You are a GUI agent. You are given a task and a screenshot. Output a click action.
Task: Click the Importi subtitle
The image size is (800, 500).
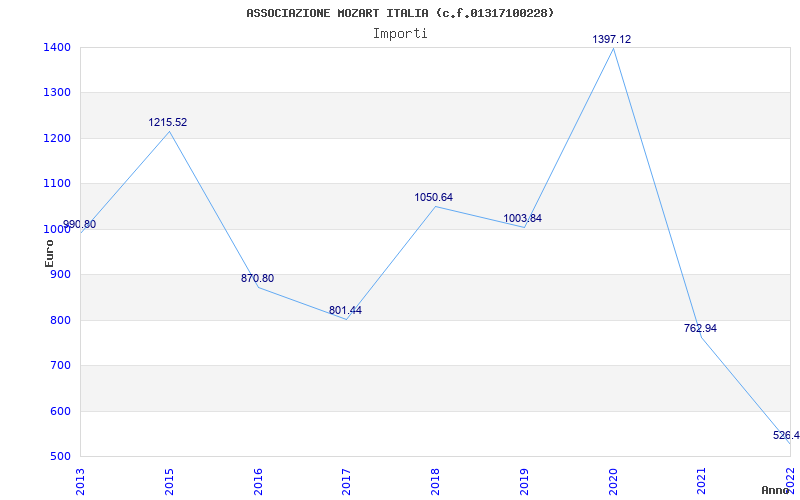coord(400,34)
